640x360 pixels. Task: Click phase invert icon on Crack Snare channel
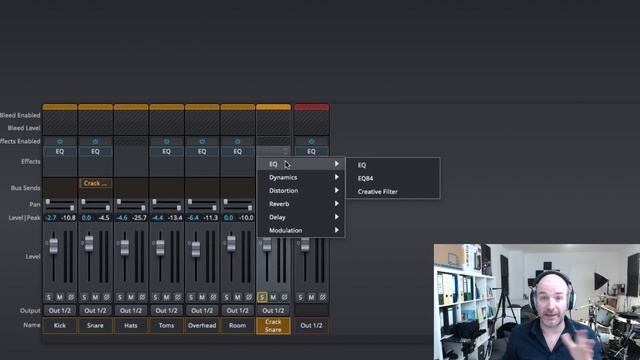284,297
